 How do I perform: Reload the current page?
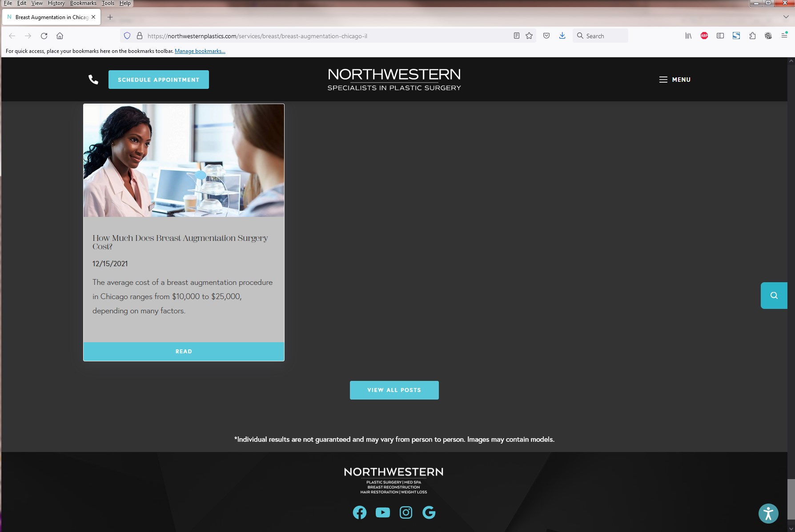[x=44, y=36]
